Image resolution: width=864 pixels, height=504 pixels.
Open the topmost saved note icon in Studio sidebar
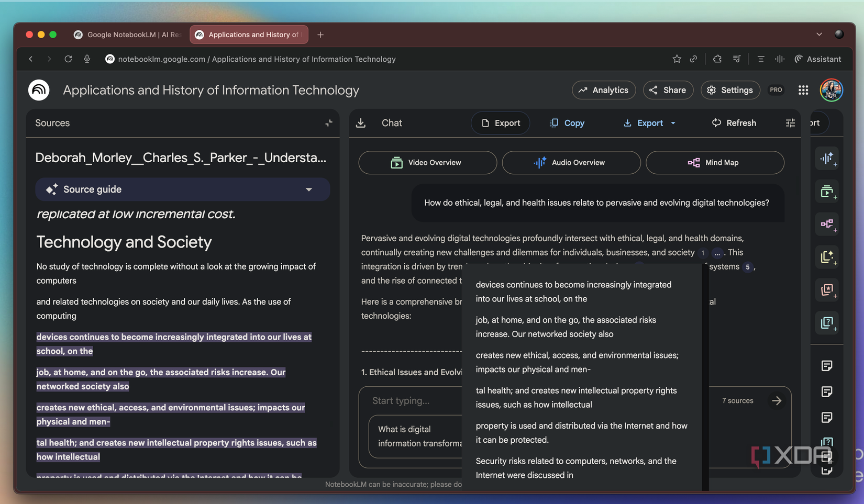(x=827, y=366)
